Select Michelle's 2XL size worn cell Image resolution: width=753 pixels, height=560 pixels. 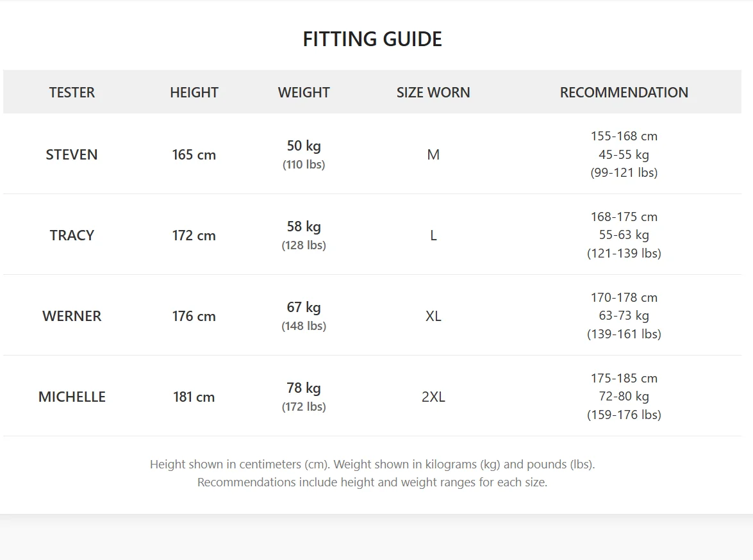[x=433, y=397]
